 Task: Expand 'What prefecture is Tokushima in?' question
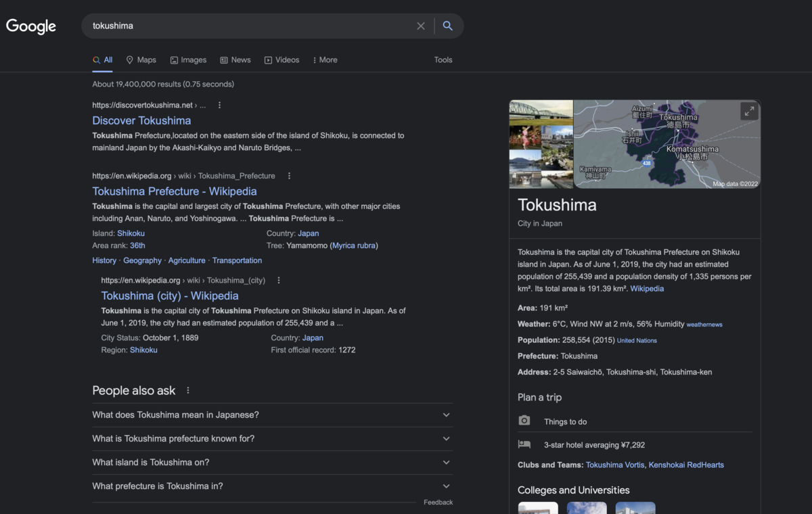pyautogui.click(x=273, y=486)
